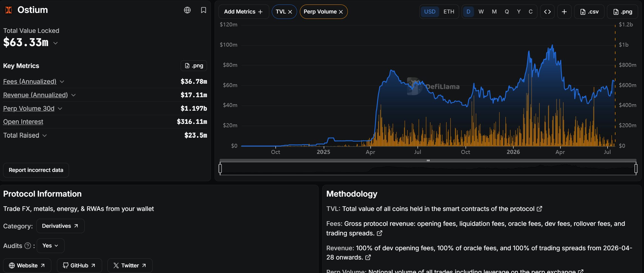Remove the TVL metric from chart
The image size is (644, 273).
point(290,12)
